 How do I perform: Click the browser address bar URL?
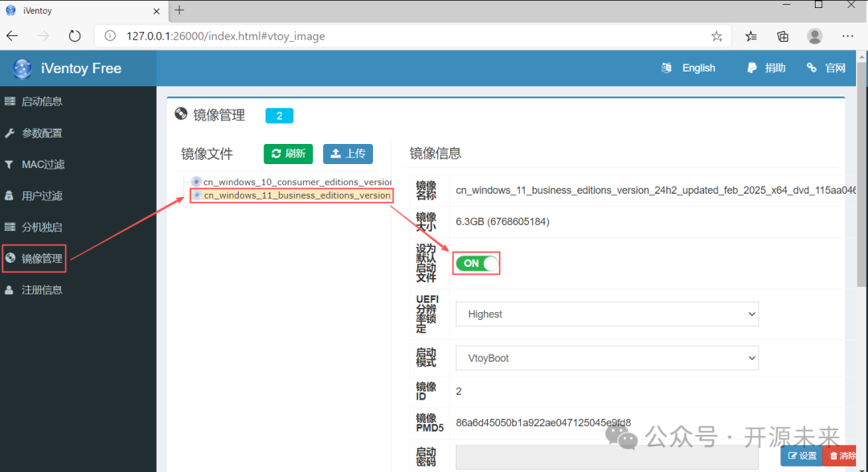[226, 36]
